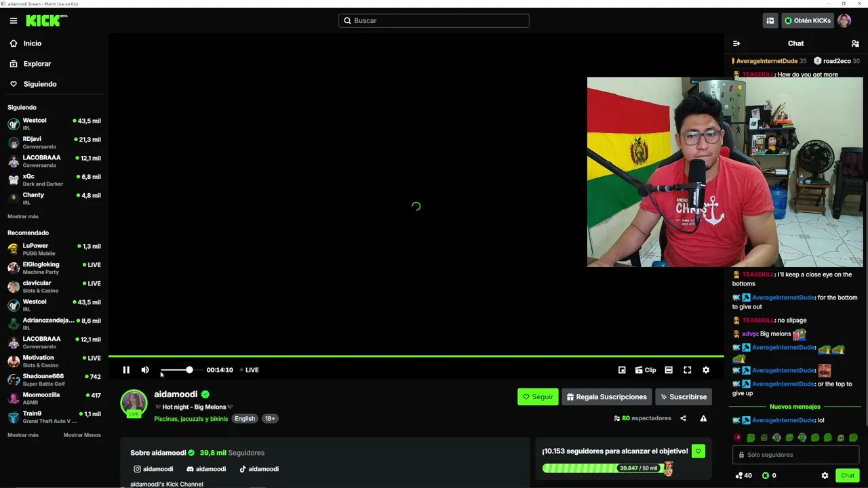Open LuPower recommended channel
Image resolution: width=868 pixels, height=488 pixels.
coord(54,249)
